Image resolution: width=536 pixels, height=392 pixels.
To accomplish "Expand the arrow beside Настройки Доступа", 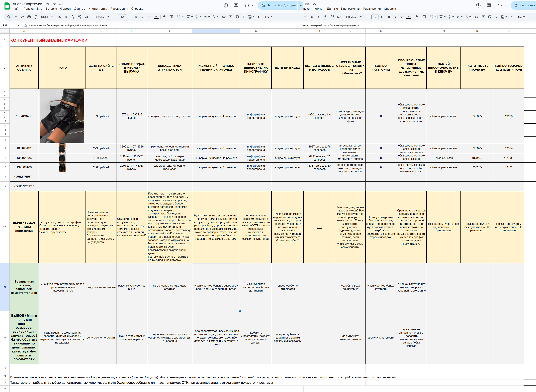I will click(x=301, y=5).
